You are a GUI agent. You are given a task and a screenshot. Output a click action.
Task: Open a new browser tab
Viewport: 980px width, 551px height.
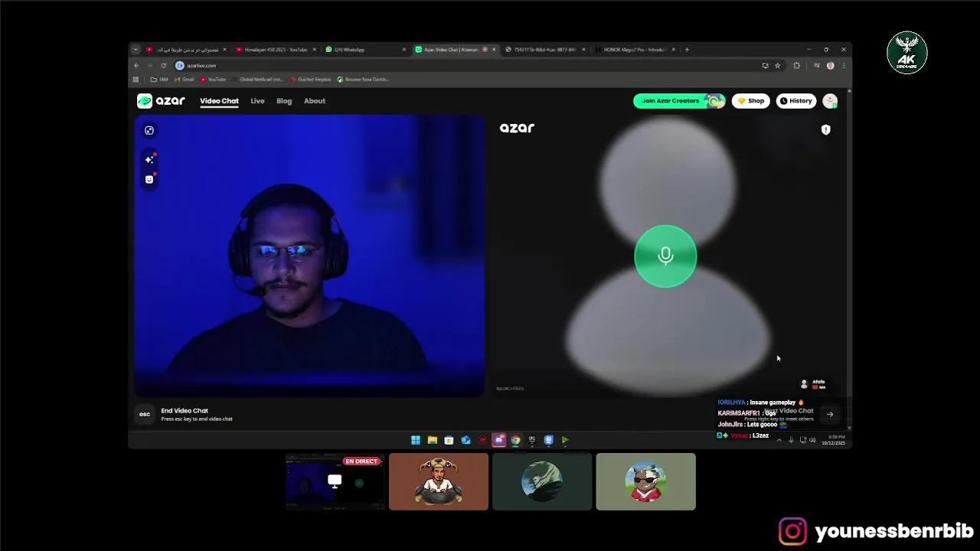(687, 50)
